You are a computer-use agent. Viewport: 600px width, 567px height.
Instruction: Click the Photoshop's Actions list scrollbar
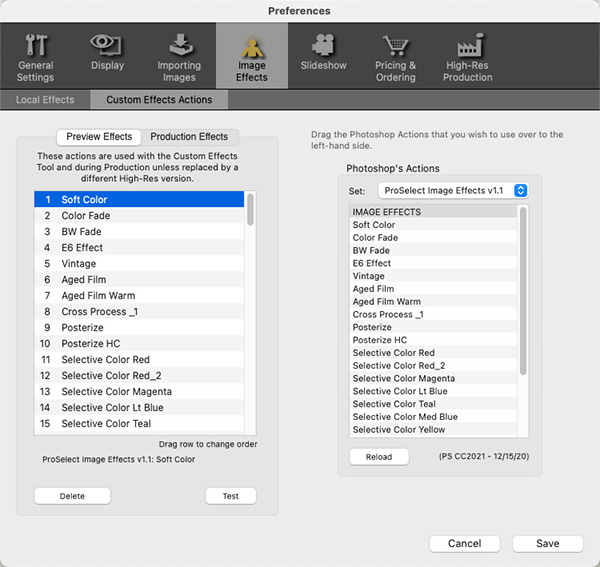point(522,290)
